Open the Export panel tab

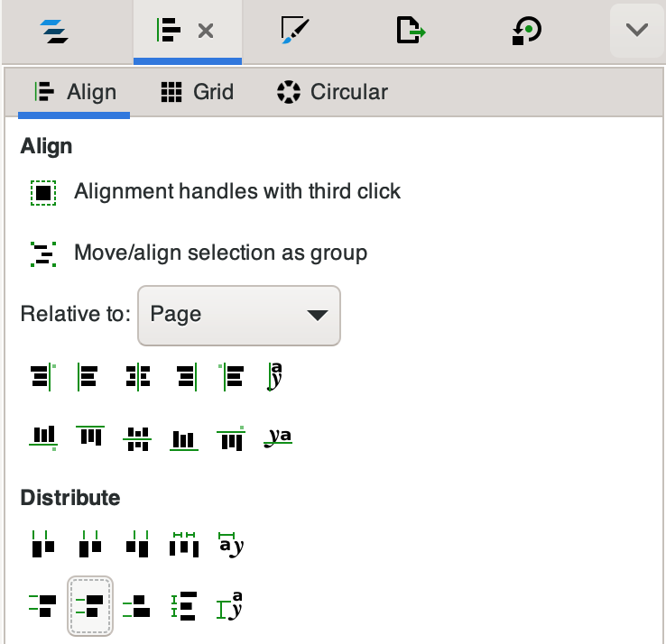coord(411,31)
